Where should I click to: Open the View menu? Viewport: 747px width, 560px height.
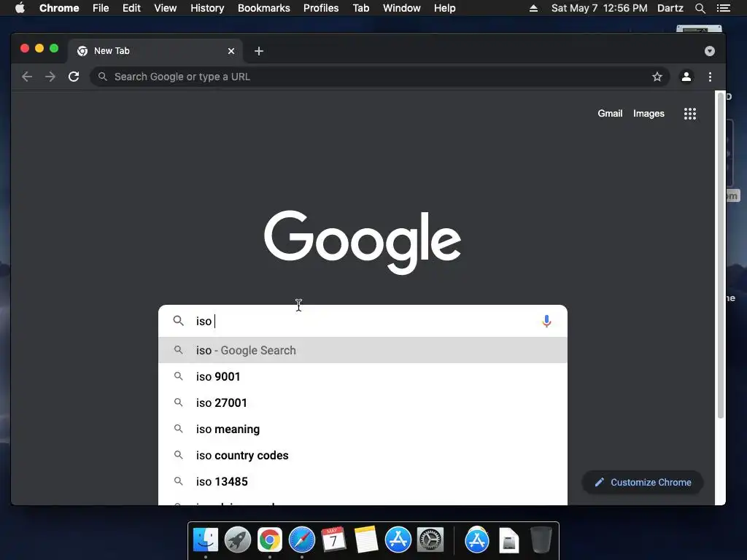pyautogui.click(x=166, y=8)
